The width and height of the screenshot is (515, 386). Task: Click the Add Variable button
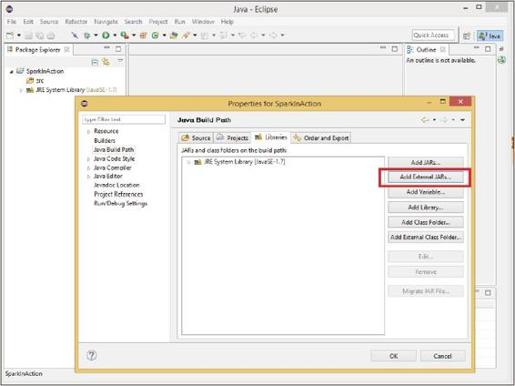click(x=425, y=192)
